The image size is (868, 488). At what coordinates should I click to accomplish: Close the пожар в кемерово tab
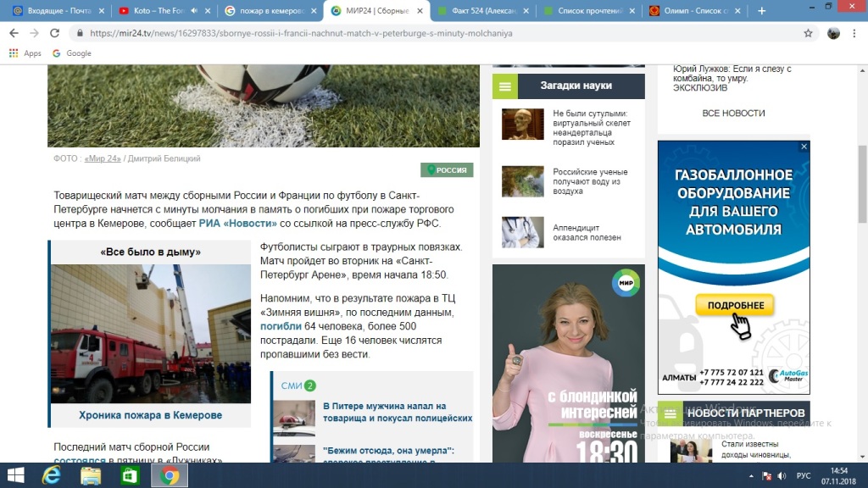pyautogui.click(x=314, y=10)
